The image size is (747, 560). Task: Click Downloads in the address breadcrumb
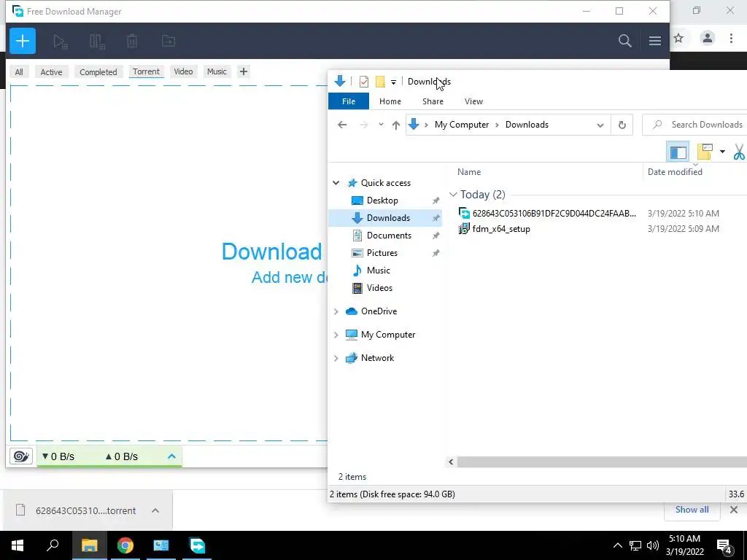527,125
